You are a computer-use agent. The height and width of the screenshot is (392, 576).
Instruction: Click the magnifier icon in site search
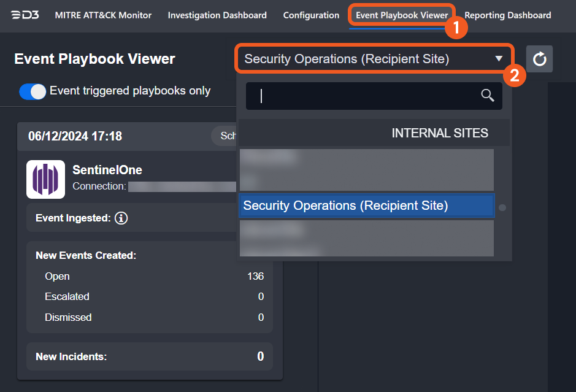click(487, 95)
